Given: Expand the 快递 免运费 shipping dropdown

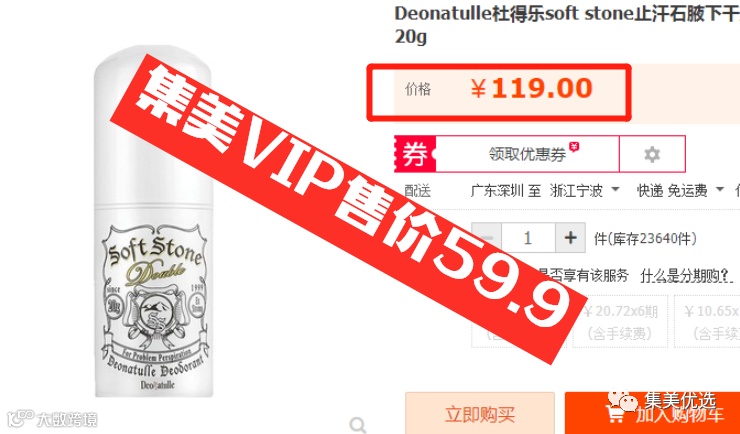Looking at the screenshot, I should (680, 191).
